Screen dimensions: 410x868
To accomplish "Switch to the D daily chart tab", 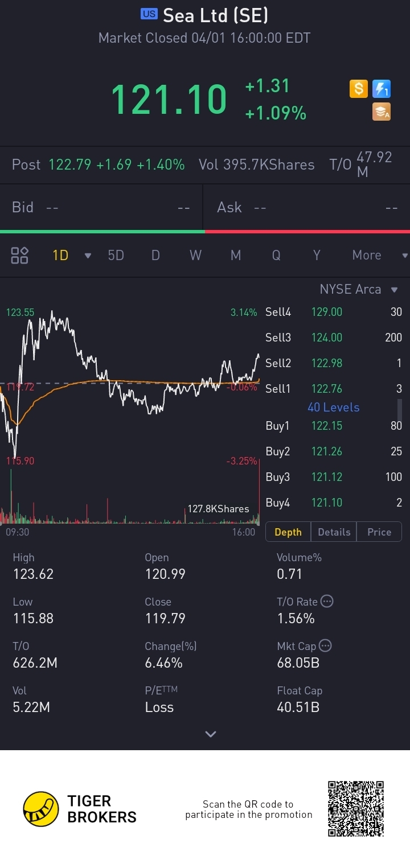I will click(x=155, y=255).
